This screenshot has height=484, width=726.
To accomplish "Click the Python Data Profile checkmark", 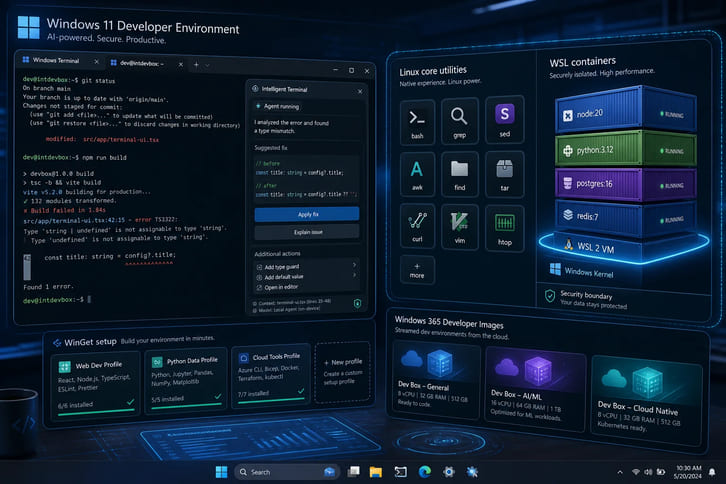I will click(218, 396).
